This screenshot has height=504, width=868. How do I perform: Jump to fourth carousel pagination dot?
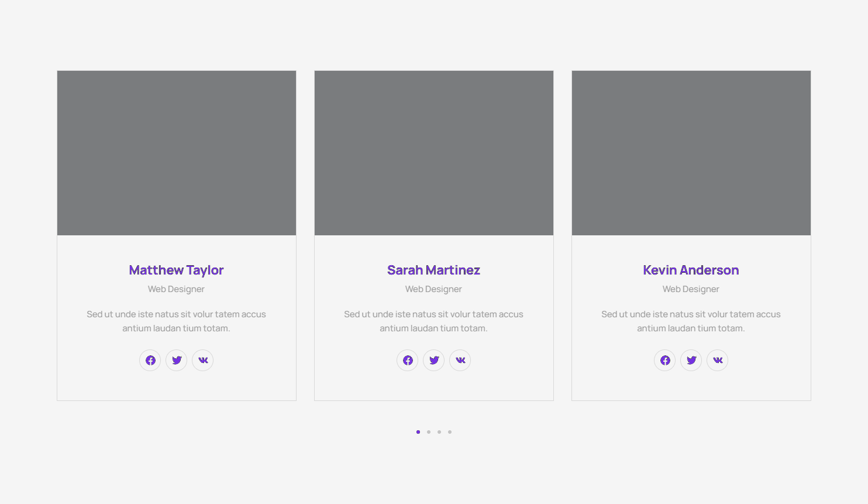coord(450,432)
